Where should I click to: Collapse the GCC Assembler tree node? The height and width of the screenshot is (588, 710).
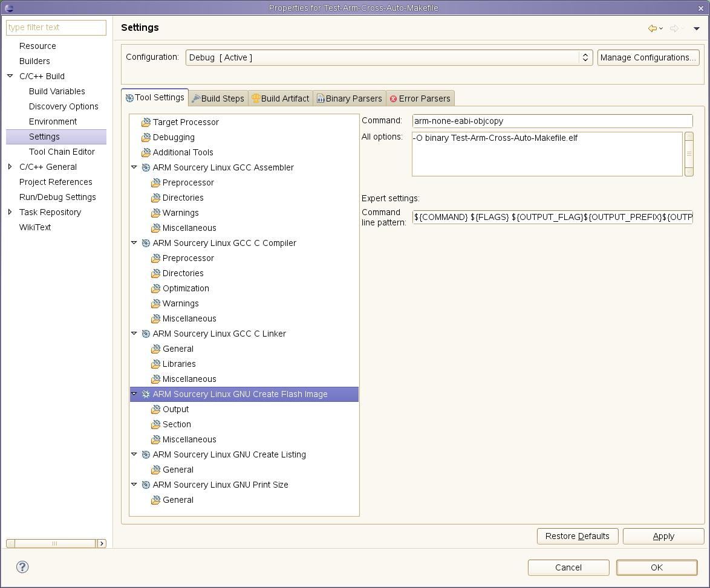click(x=134, y=167)
